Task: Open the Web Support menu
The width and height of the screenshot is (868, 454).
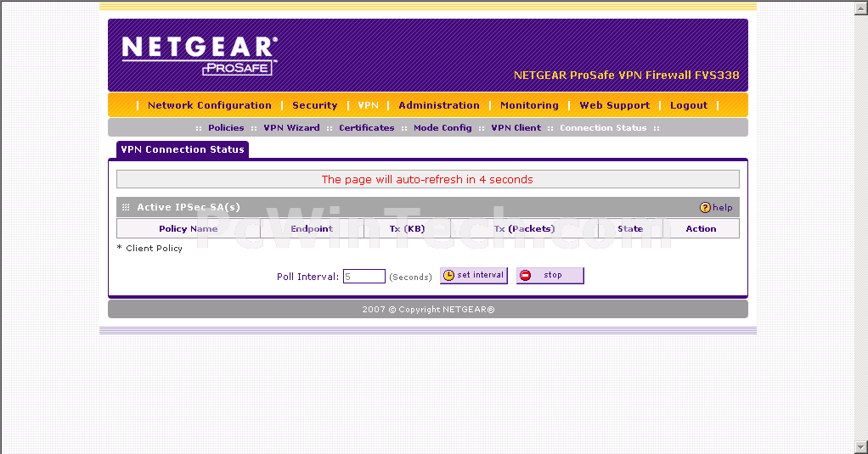Action: (614, 105)
